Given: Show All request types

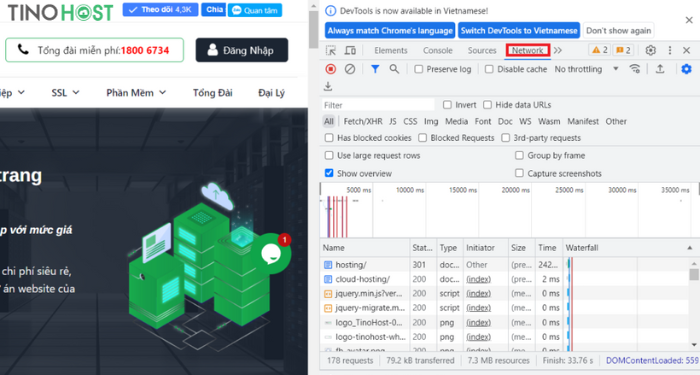Looking at the screenshot, I should 329,121.
